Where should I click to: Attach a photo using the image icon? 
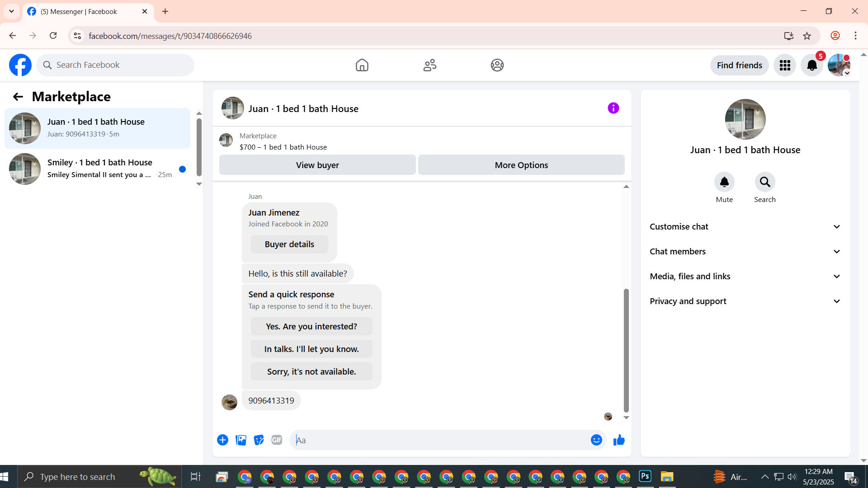tap(241, 440)
